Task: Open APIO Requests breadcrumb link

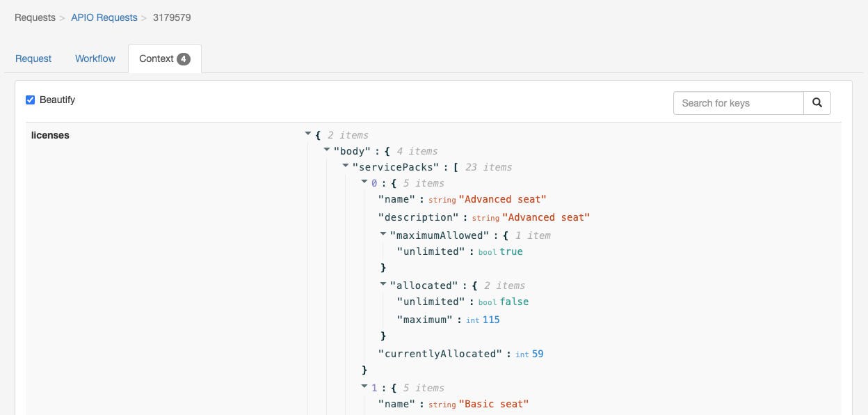Action: pos(104,17)
